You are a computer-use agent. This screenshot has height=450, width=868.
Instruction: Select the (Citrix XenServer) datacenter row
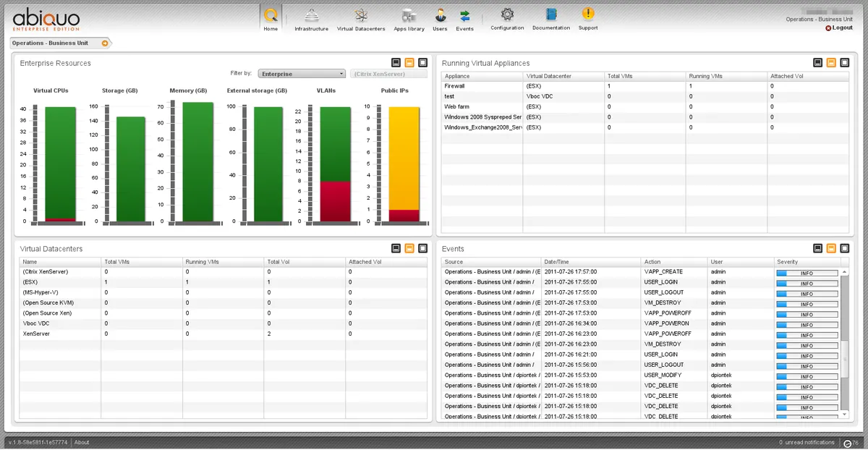224,272
